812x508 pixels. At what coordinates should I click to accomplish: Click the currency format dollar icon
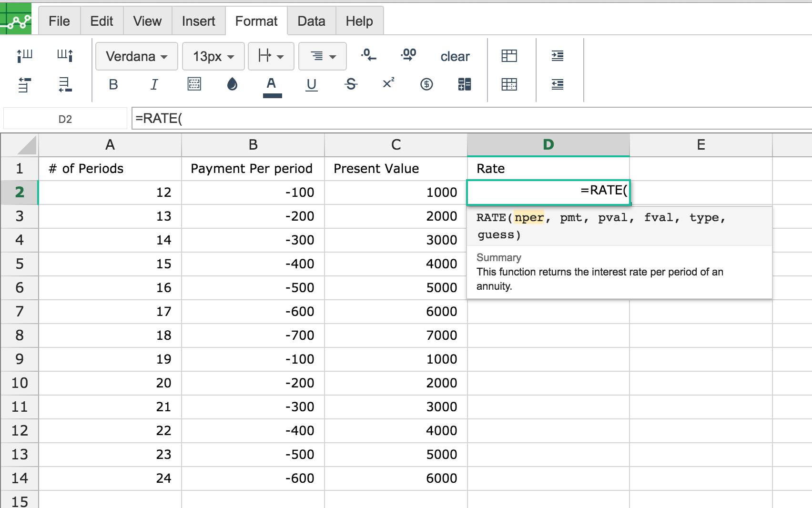click(426, 84)
